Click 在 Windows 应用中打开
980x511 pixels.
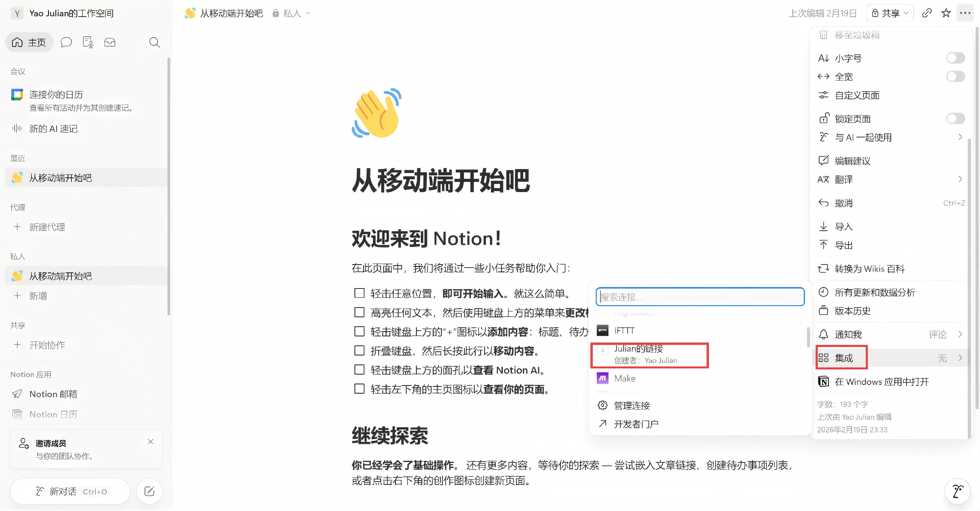[890, 381]
